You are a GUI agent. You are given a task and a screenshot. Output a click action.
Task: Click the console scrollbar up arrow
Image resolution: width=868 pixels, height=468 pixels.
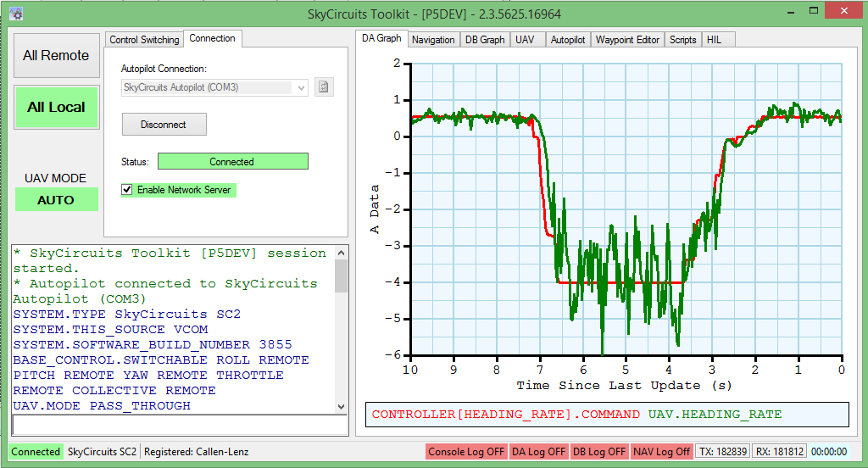coord(341,253)
